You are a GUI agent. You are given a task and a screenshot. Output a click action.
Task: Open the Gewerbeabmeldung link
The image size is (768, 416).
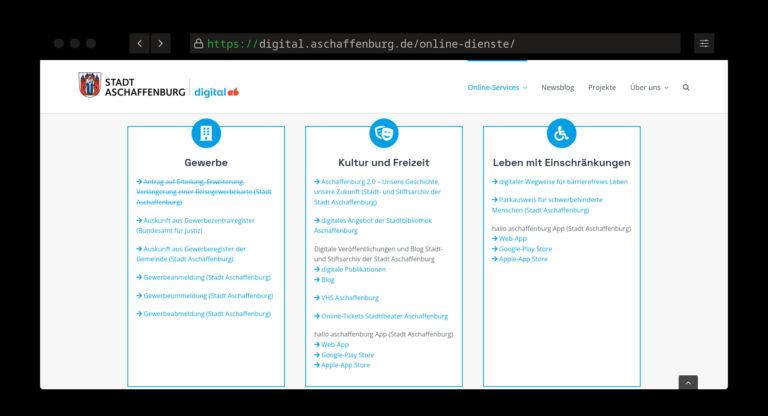[203, 314]
